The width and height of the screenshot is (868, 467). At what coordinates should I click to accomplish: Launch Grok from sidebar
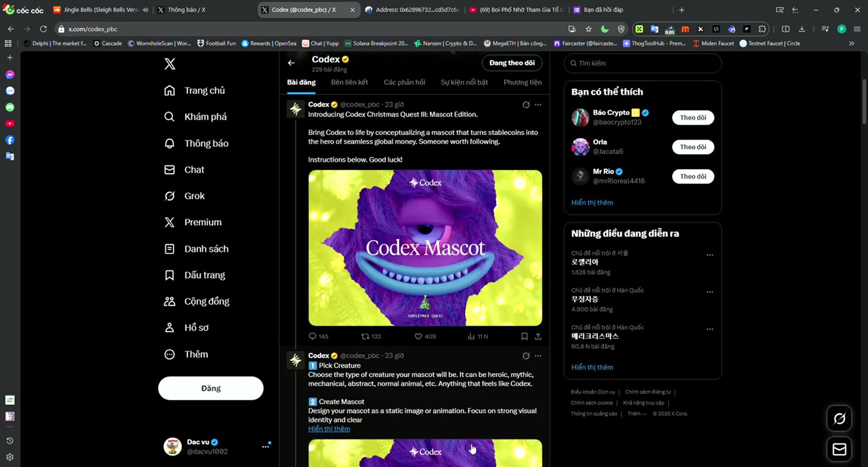tap(184, 196)
